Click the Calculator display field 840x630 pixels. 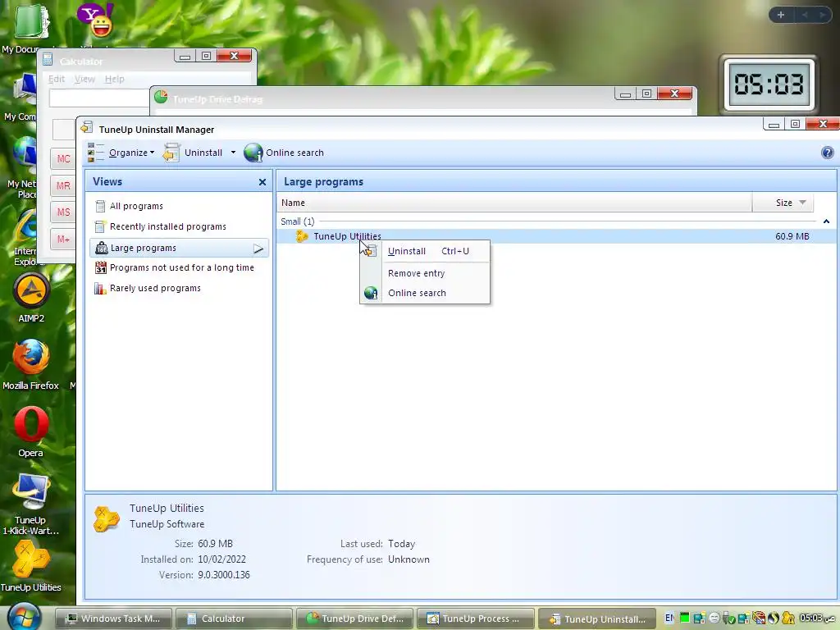[x=99, y=98]
